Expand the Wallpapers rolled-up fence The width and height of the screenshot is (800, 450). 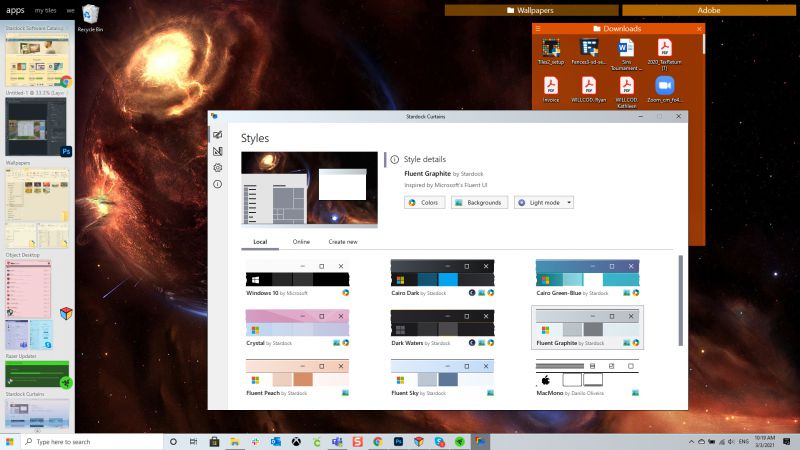530,10
